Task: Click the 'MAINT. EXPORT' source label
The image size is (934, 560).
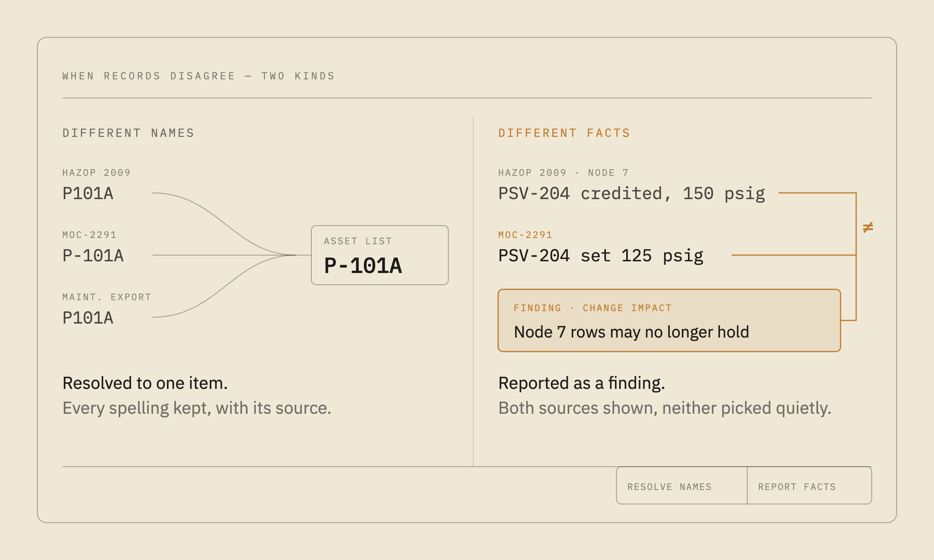Action: pyautogui.click(x=107, y=297)
